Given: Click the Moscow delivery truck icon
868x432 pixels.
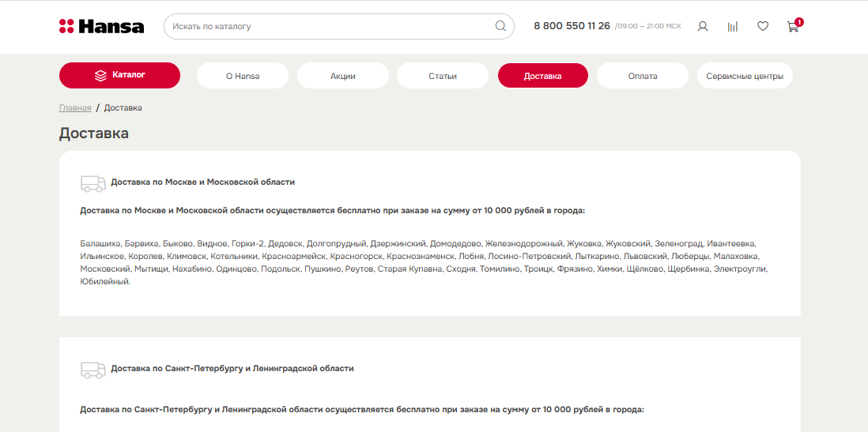Looking at the screenshot, I should point(92,184).
